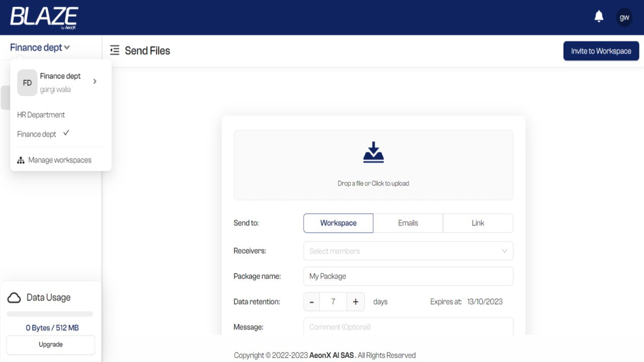Open the gw user avatar menu
Image resolution: width=644 pixels, height=362 pixels.
(x=624, y=17)
